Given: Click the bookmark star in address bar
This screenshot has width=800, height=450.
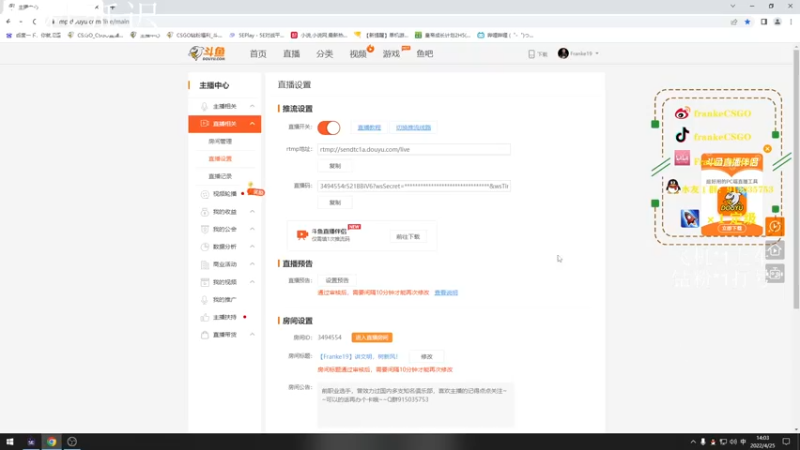Looking at the screenshot, I should coord(747,22).
